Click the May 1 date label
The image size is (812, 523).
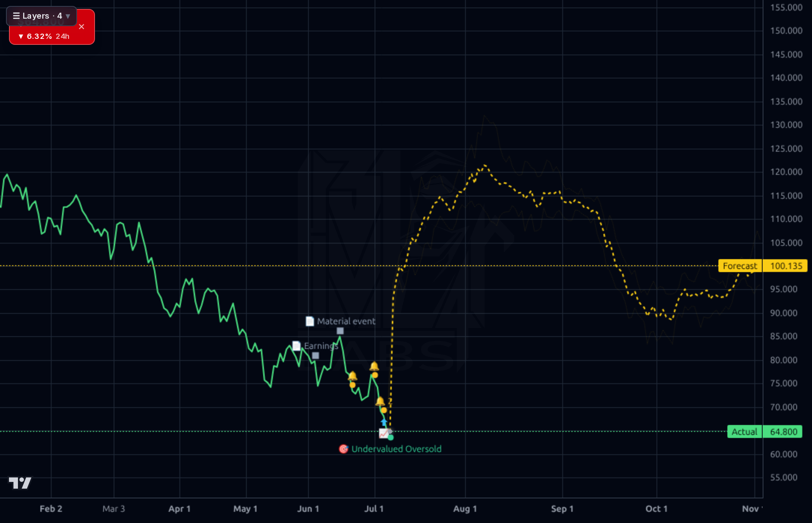click(245, 509)
